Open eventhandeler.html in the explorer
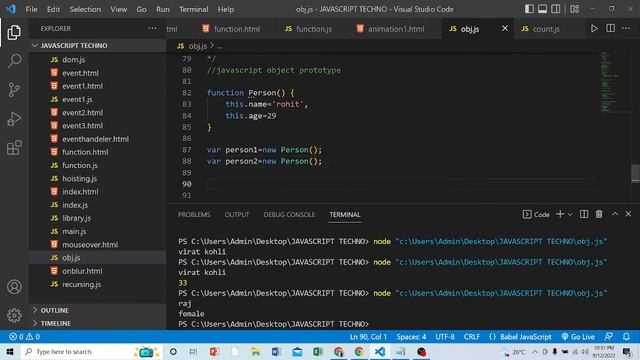 coord(98,139)
